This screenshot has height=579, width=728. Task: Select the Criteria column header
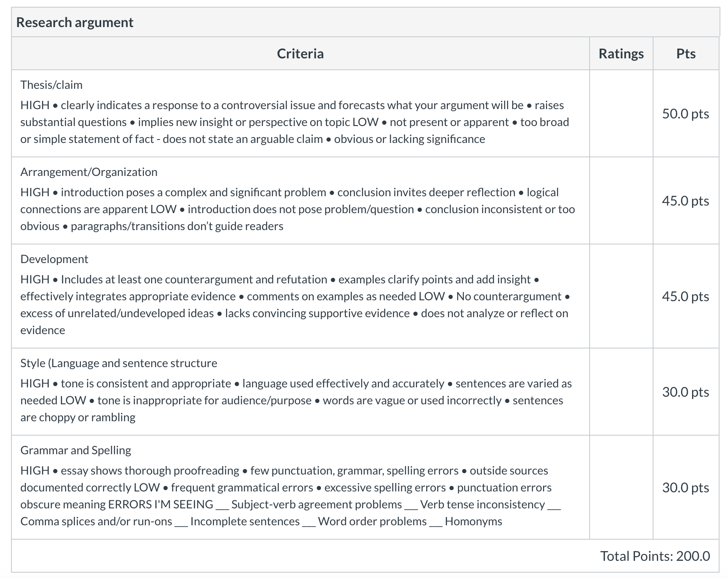(x=301, y=54)
